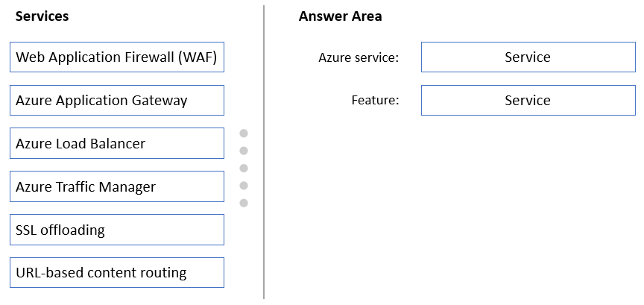Click the top divider grip dot
The image size is (644, 305).
[x=244, y=133]
